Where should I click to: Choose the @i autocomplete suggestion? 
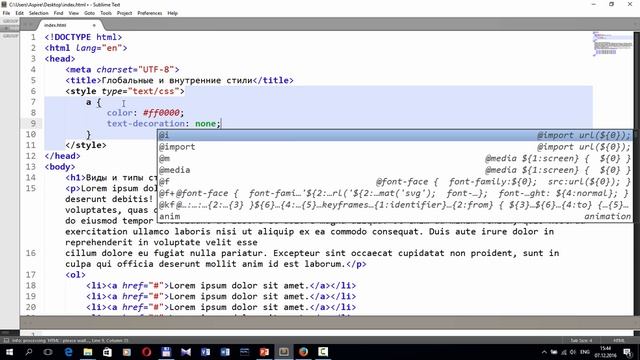point(395,135)
